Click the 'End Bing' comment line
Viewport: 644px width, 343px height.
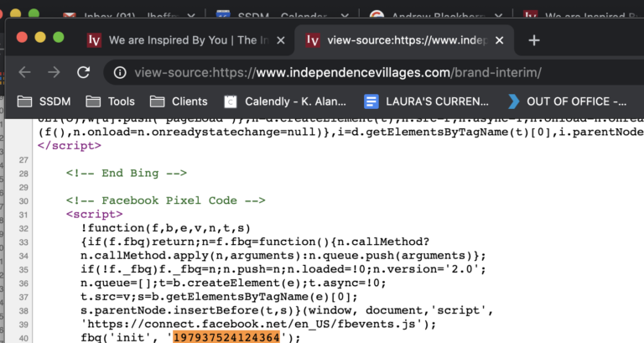click(x=127, y=173)
